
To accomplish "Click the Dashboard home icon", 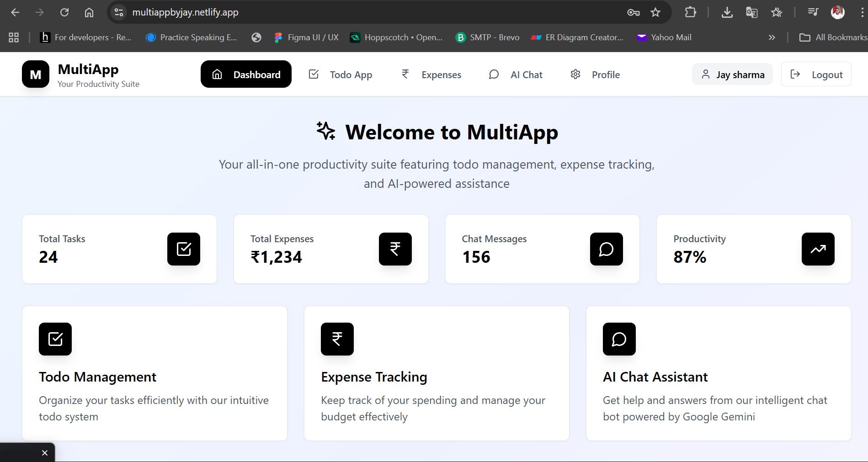I will (x=217, y=74).
